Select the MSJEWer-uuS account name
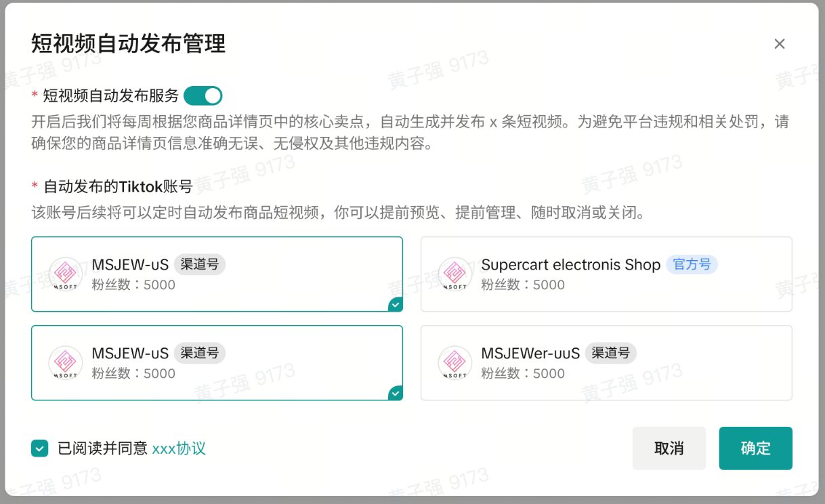 [x=530, y=354]
